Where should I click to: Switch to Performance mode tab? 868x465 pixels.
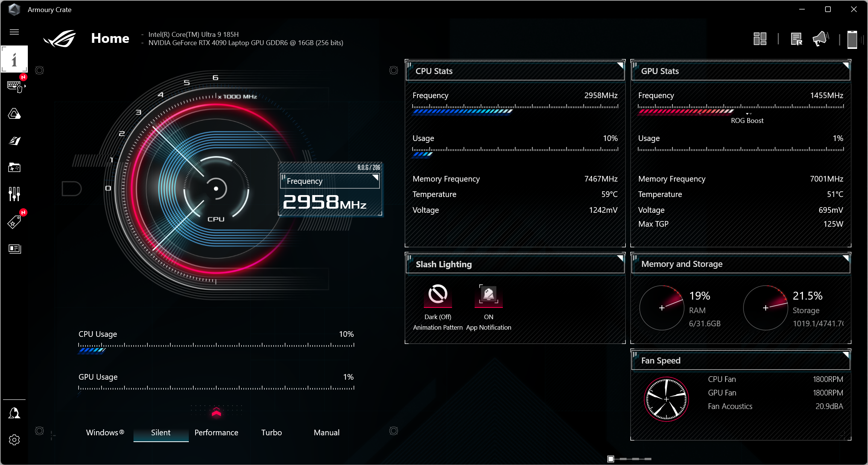coord(216,432)
